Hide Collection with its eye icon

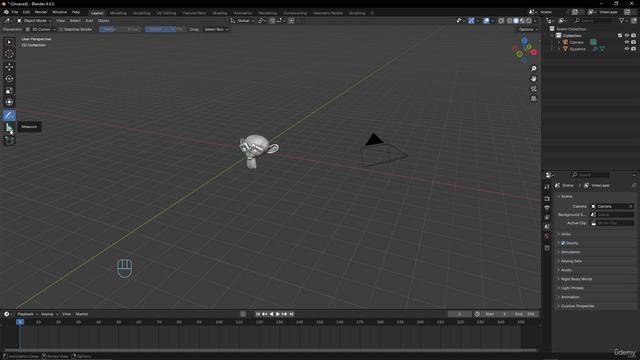[x=627, y=36]
